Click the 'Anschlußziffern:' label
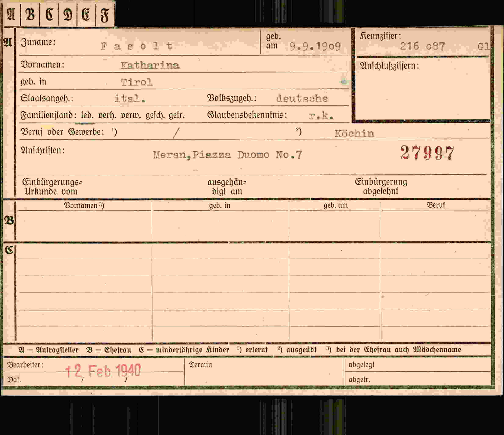 [389, 66]
